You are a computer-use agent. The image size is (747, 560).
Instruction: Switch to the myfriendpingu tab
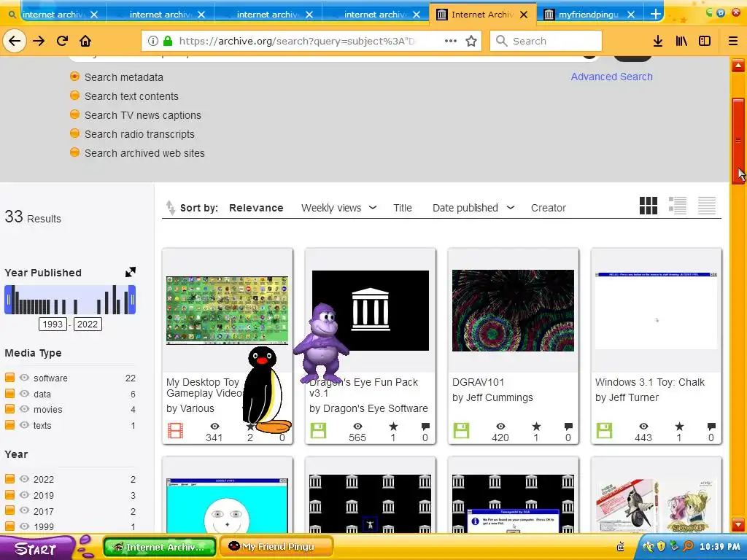(x=589, y=15)
